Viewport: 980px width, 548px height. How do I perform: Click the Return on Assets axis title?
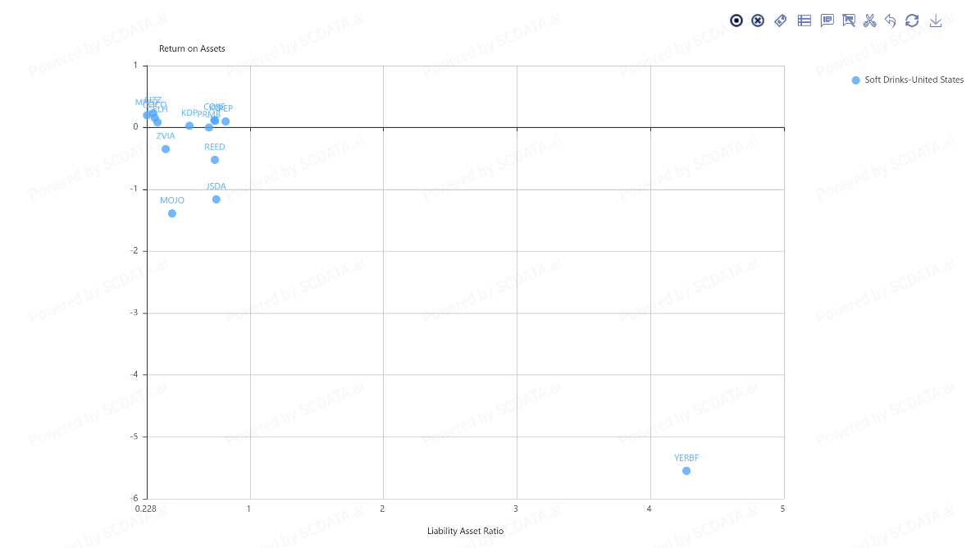point(192,48)
